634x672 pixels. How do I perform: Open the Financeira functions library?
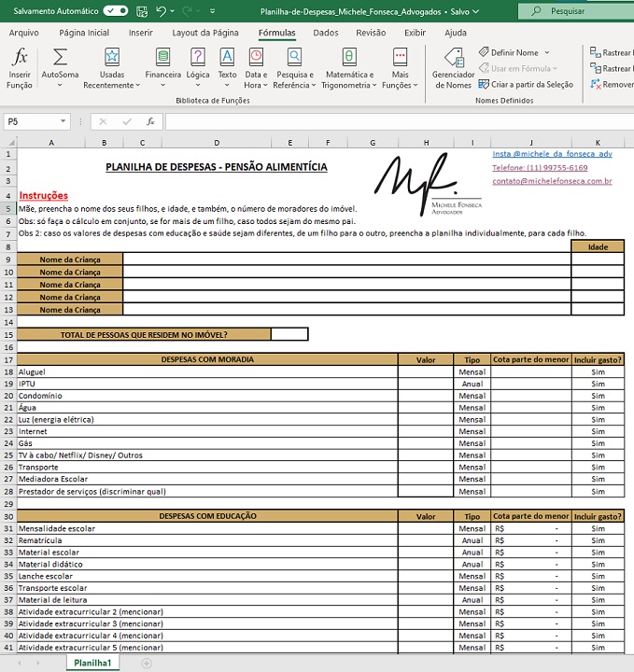(163, 68)
